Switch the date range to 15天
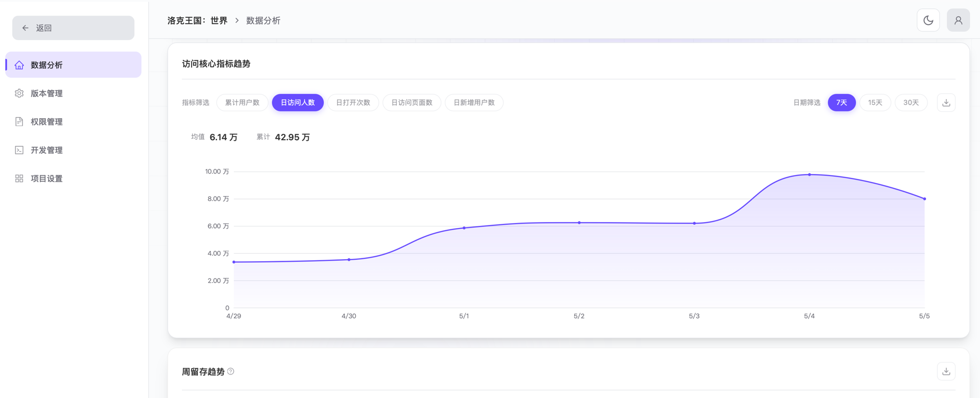The width and height of the screenshot is (980, 398). (x=875, y=102)
